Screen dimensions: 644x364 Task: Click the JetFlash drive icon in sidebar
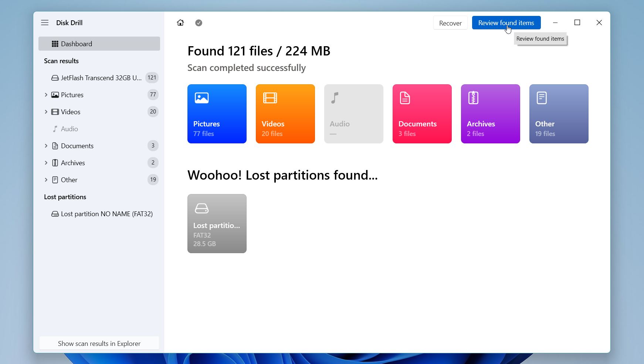point(55,78)
